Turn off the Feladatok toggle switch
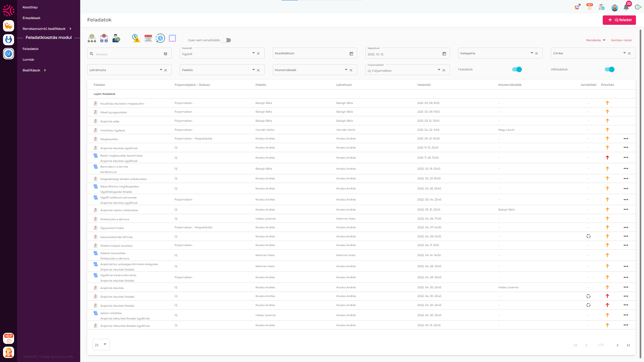Viewport: 644px width, 362px height. pyautogui.click(x=517, y=69)
